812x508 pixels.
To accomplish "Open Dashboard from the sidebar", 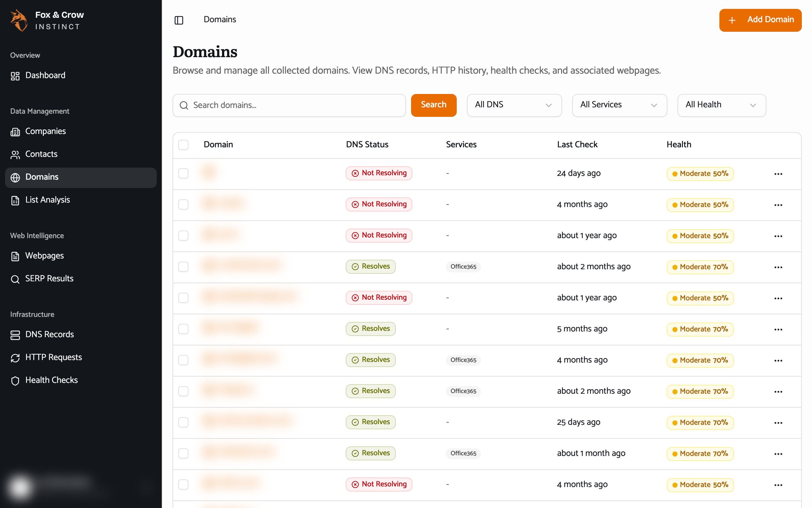I will (81, 76).
